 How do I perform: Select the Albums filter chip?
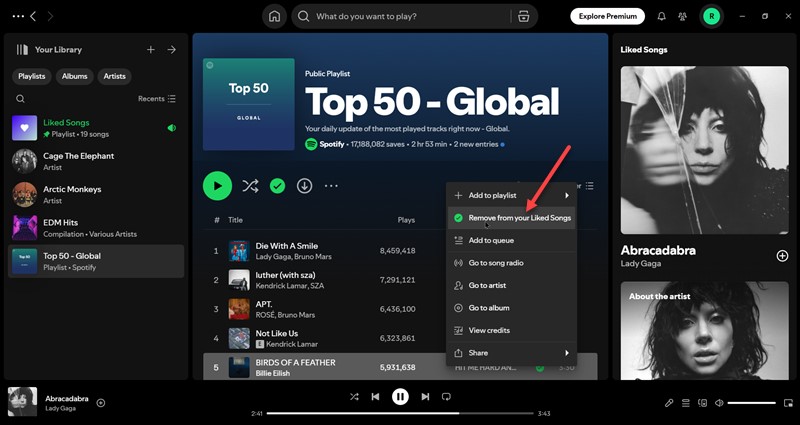point(74,76)
